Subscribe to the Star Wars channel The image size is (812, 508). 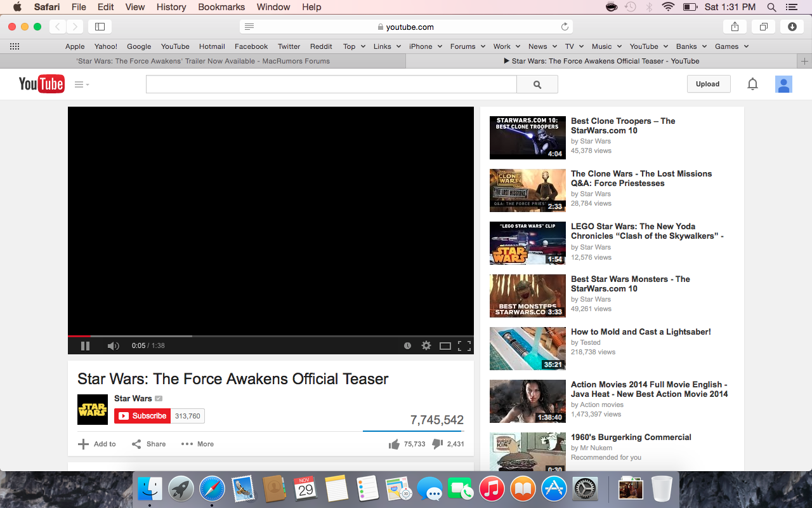pos(142,416)
